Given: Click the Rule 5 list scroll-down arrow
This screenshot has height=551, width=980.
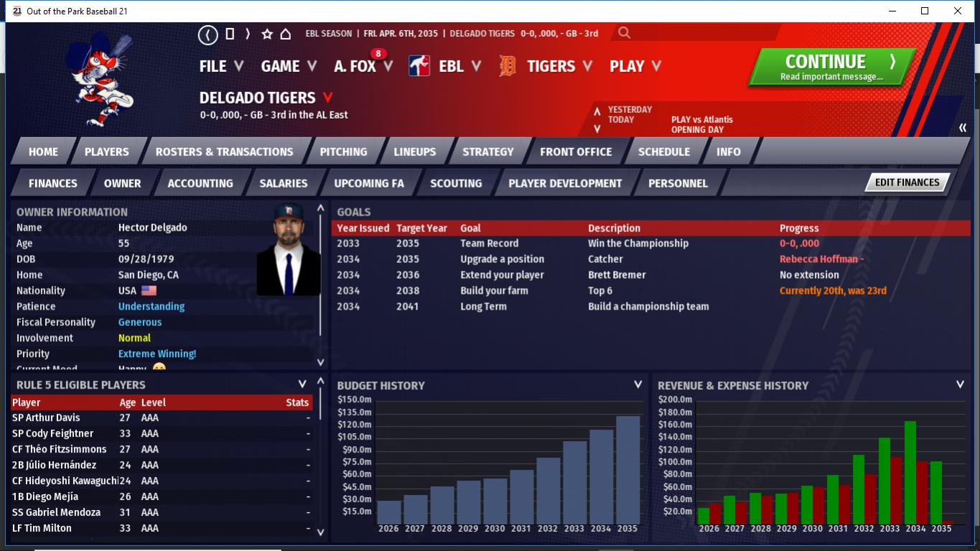Looking at the screenshot, I should [320, 532].
